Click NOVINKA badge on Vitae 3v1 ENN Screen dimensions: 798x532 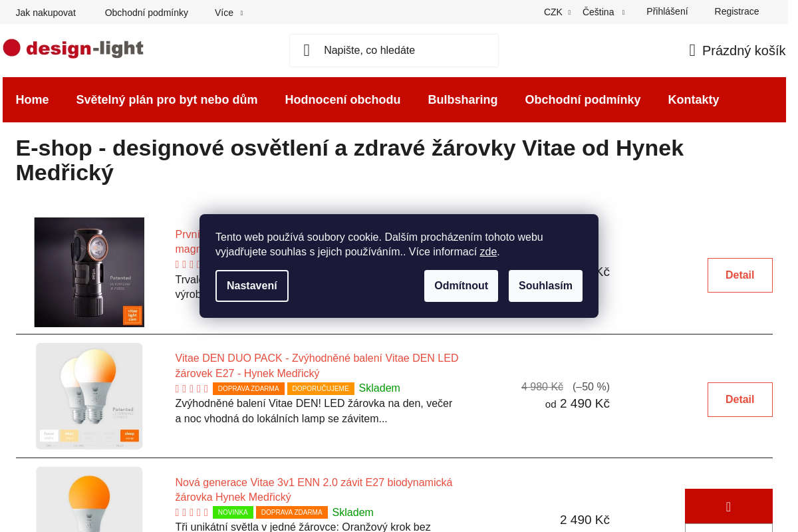pyautogui.click(x=233, y=513)
